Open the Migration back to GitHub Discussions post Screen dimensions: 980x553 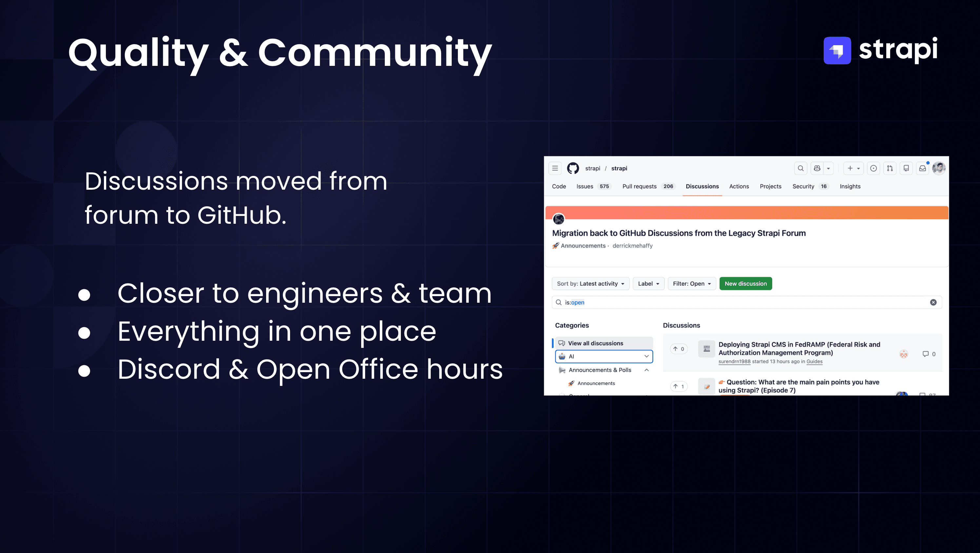[x=679, y=233]
